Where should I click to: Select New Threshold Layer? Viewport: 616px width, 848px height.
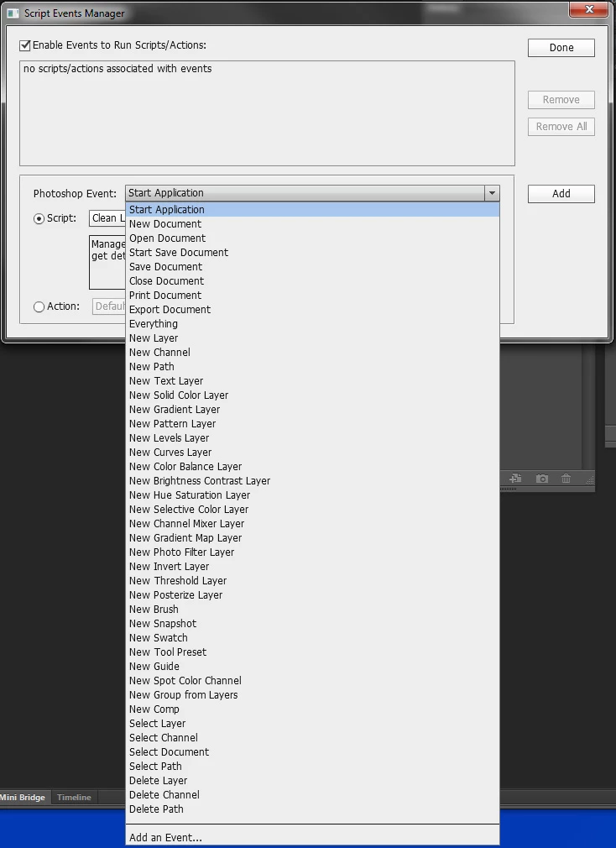[312, 581]
